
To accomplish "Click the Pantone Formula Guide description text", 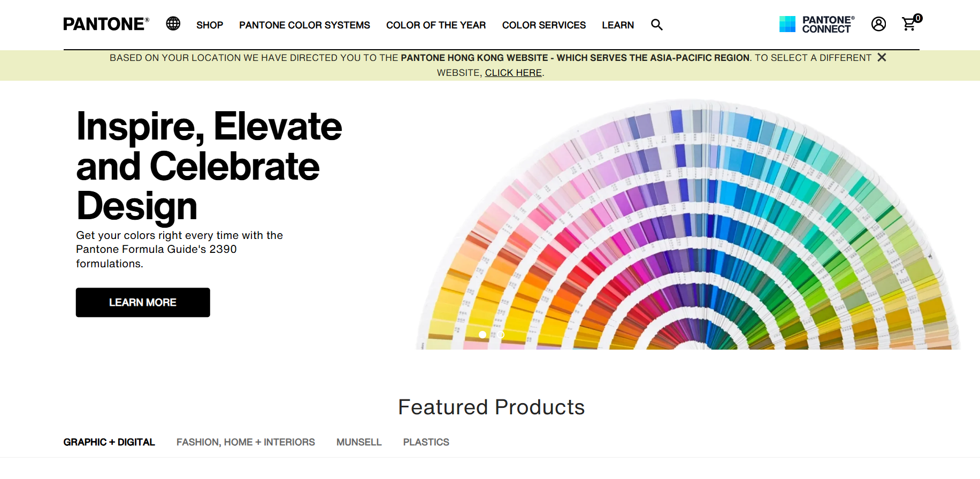I will click(180, 249).
